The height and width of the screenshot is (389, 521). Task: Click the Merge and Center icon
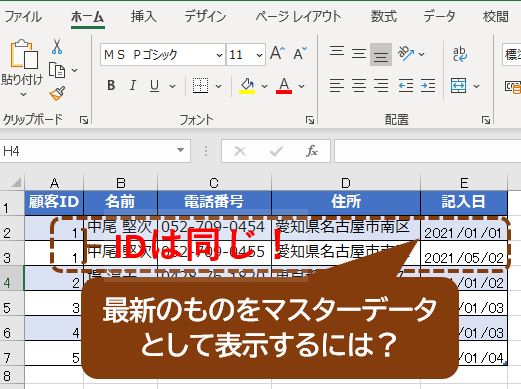459,86
